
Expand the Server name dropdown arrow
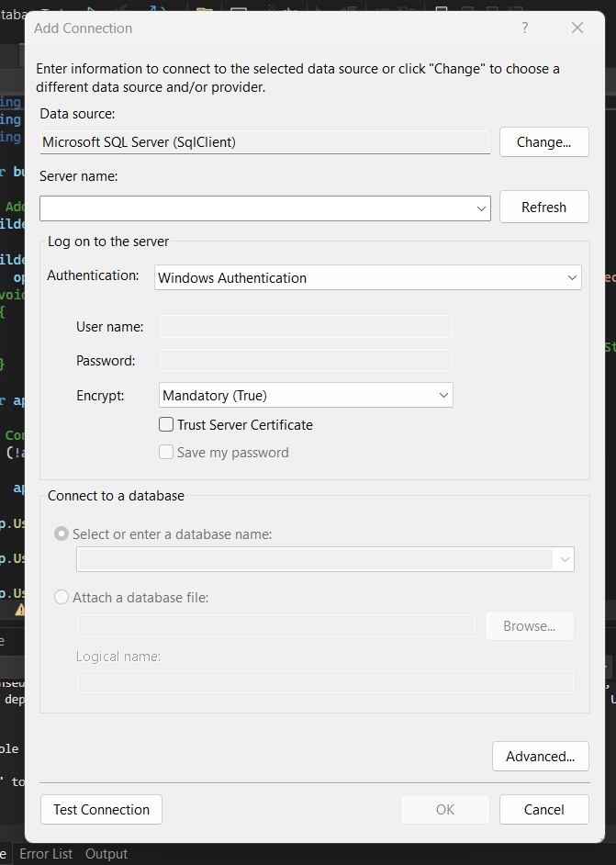[x=482, y=208]
